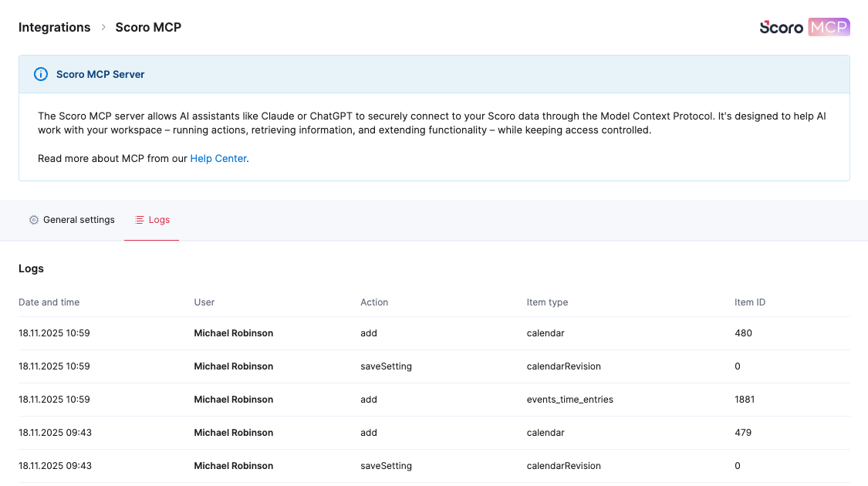Click the breadcrumb chevron after Integrations
The width and height of the screenshot is (868, 486).
(103, 27)
